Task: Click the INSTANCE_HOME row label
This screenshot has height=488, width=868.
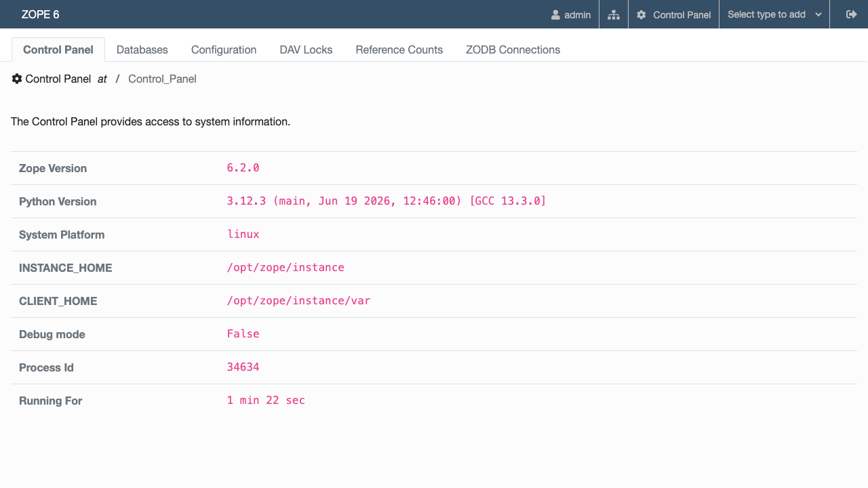Action: coord(66,268)
